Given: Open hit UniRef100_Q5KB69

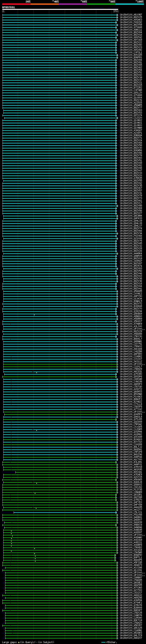Looking at the screenshot, I should pos(131,314).
